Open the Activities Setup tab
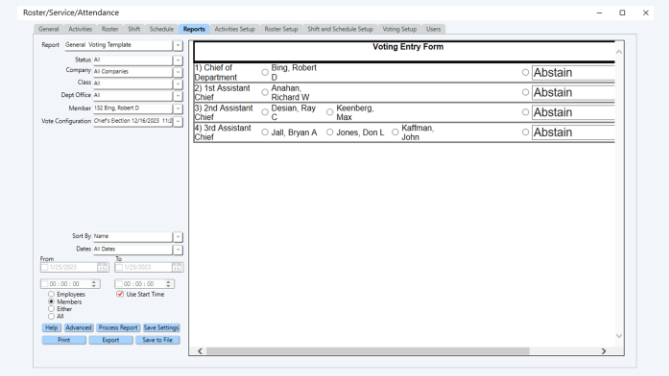669x376 pixels. (x=235, y=29)
